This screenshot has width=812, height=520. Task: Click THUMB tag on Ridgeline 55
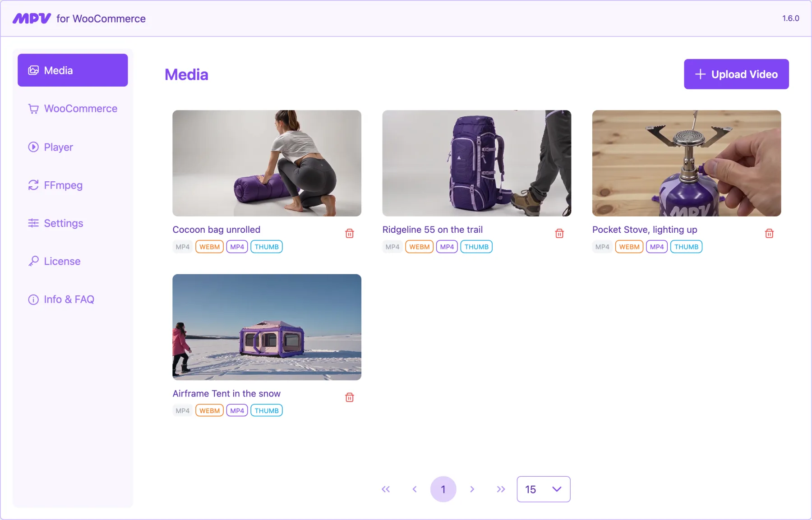[476, 247]
